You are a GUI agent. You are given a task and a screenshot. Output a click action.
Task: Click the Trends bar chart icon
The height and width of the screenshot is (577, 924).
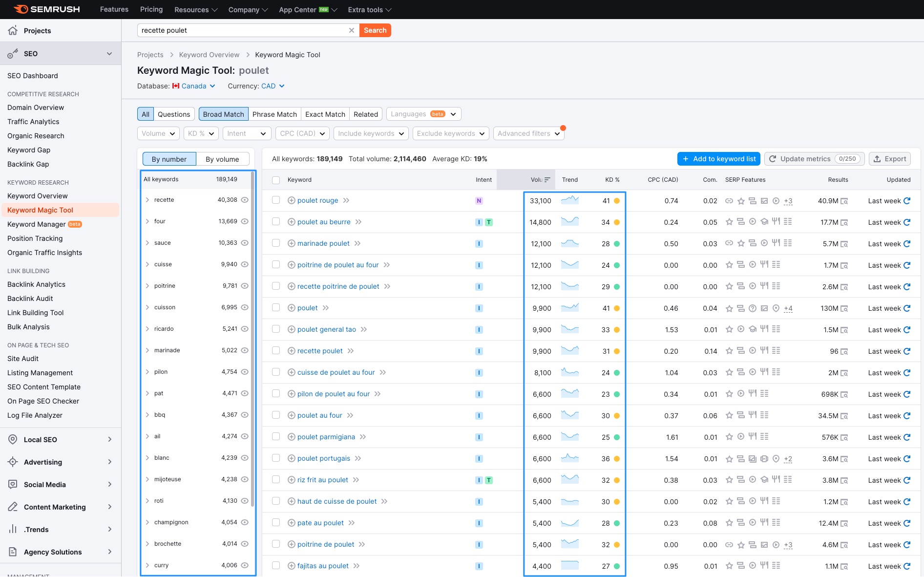pos(13,529)
